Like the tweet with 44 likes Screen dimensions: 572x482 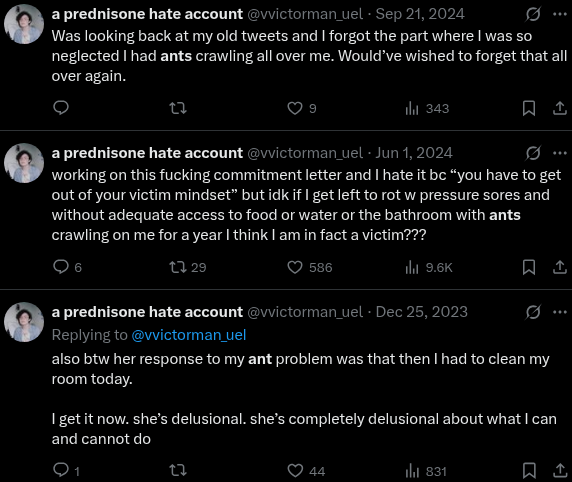(x=306, y=471)
